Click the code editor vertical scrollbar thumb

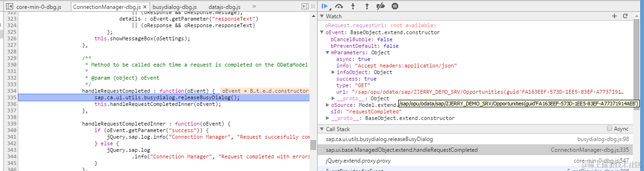pos(313,145)
